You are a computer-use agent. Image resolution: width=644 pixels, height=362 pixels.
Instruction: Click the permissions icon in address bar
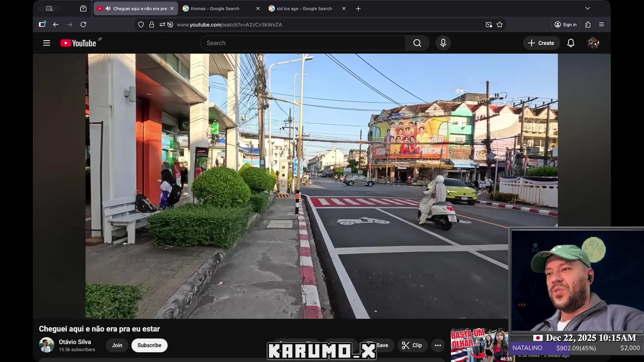tap(163, 24)
